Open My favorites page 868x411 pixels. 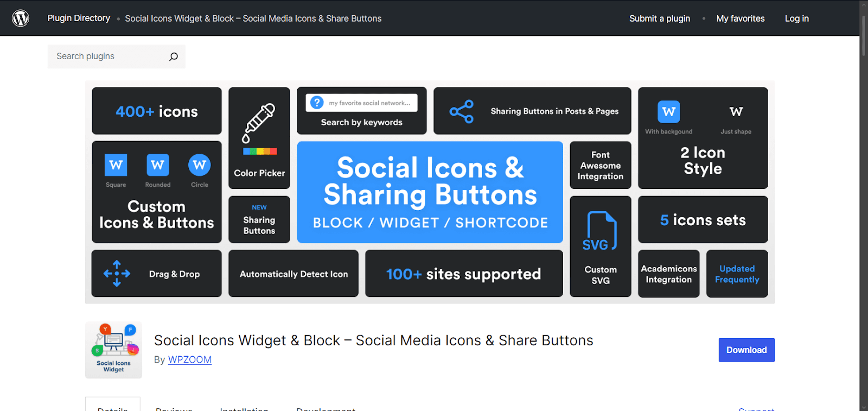(x=741, y=18)
